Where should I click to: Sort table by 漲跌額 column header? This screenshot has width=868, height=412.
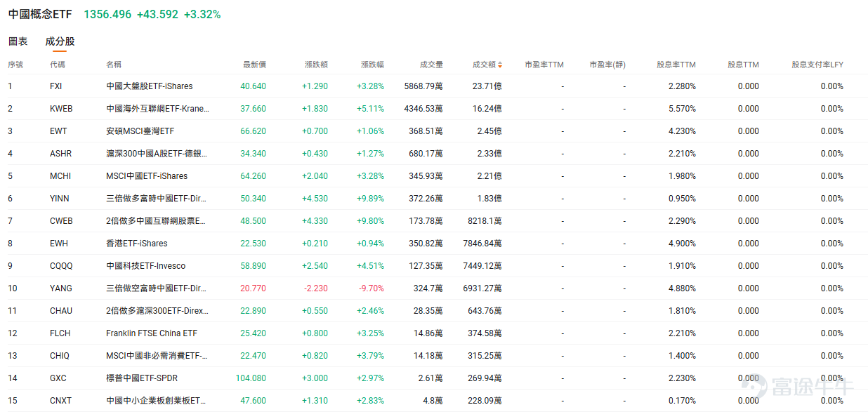coord(316,65)
